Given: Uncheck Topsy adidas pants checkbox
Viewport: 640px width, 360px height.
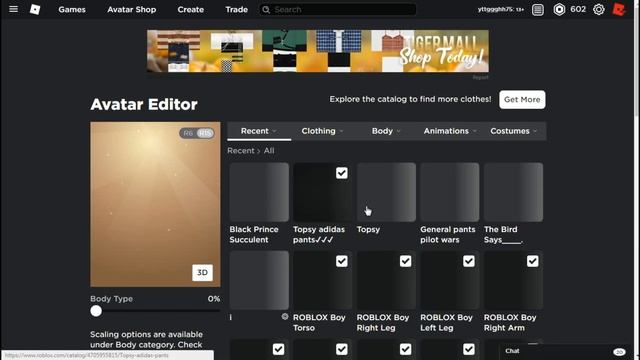Looking at the screenshot, I should pos(342,173).
